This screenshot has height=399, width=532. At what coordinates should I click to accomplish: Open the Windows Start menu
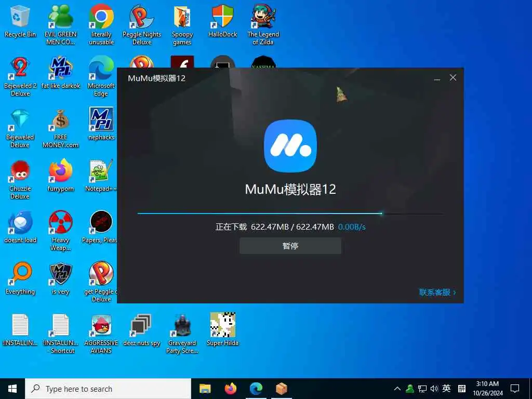[12, 389]
